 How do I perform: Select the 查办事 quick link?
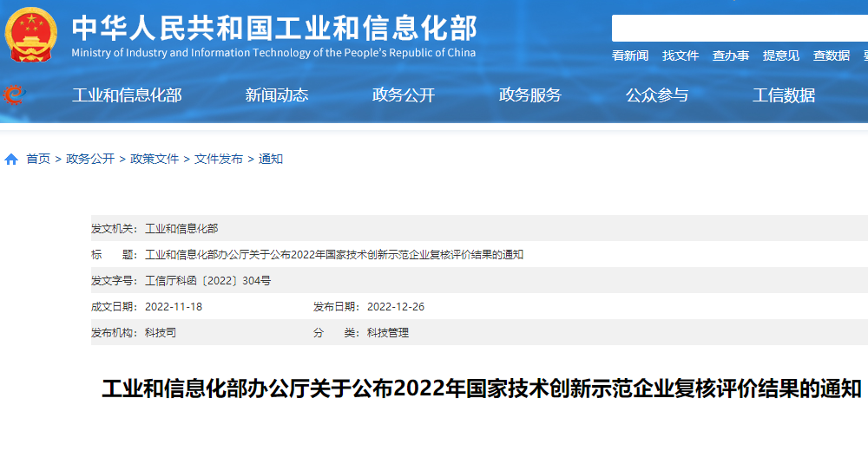731,55
